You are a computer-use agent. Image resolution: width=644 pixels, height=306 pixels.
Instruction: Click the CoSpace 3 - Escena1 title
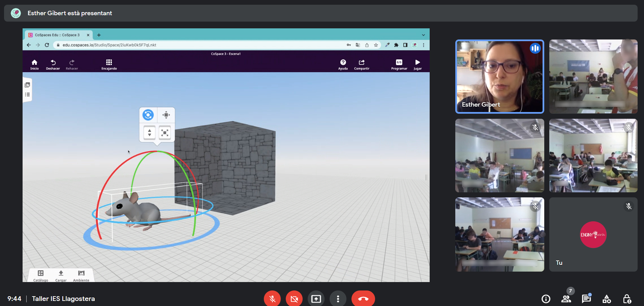pyautogui.click(x=226, y=54)
